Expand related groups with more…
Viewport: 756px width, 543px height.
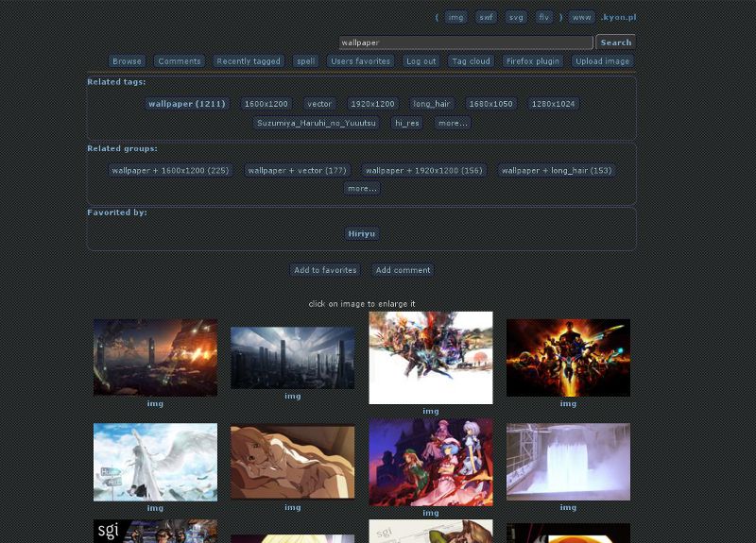(362, 188)
